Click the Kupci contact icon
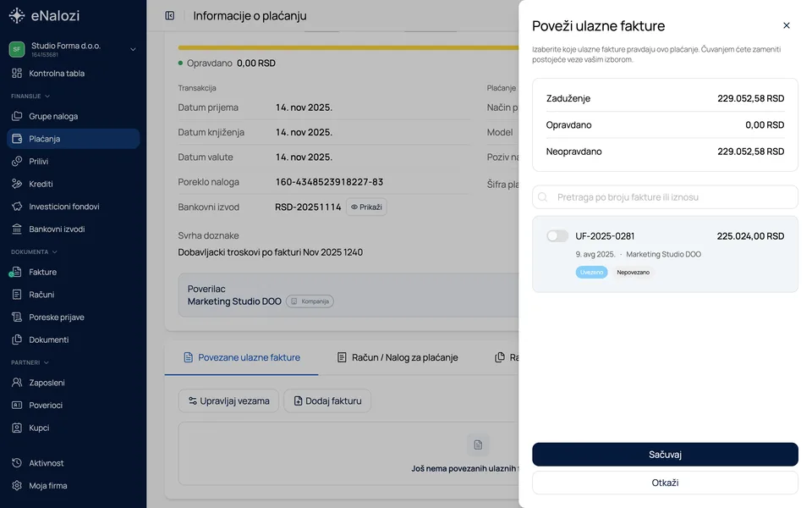 coord(17,428)
